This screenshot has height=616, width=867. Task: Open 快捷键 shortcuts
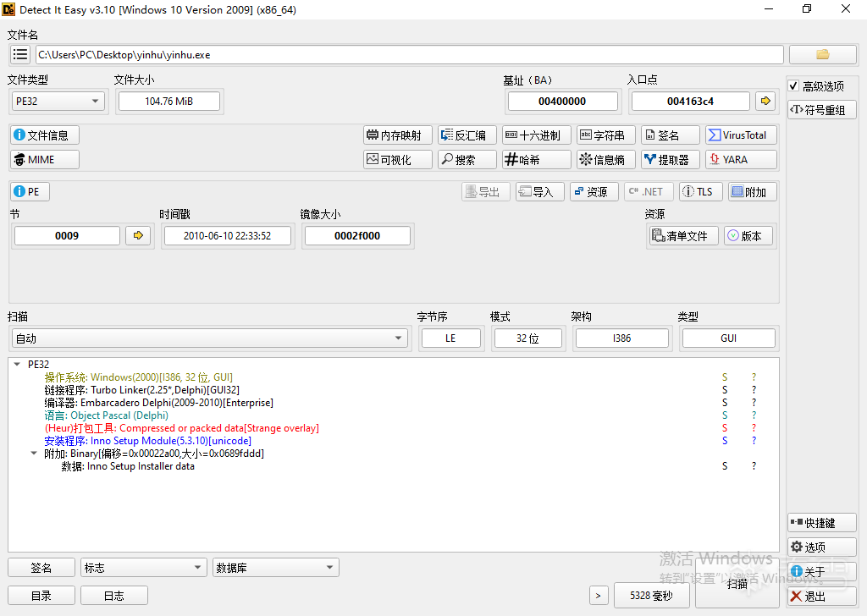(822, 523)
